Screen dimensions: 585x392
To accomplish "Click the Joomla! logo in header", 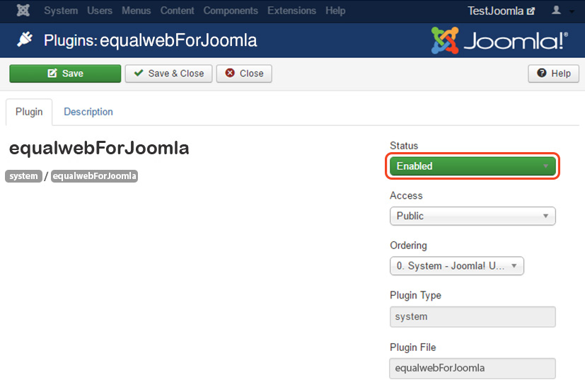I will coord(499,40).
